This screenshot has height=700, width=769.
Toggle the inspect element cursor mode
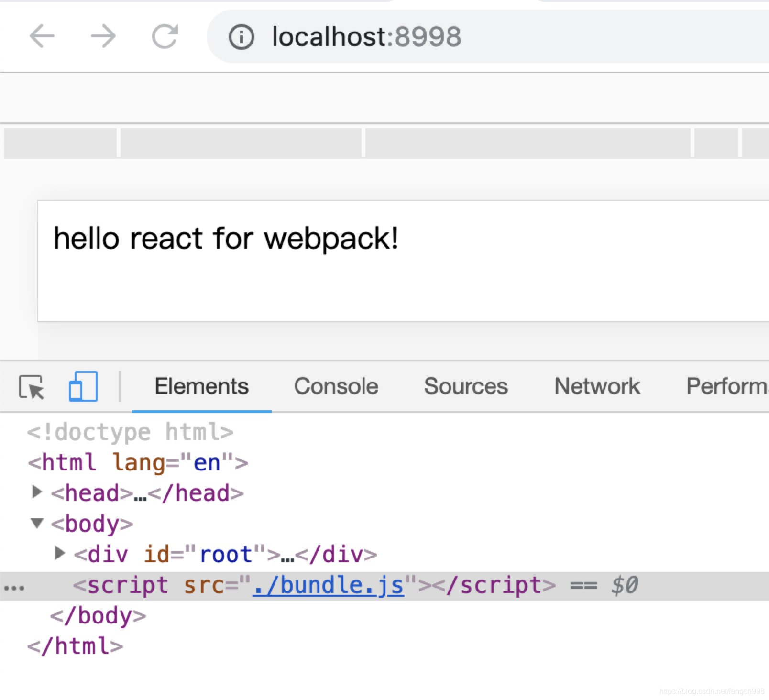pyautogui.click(x=33, y=387)
